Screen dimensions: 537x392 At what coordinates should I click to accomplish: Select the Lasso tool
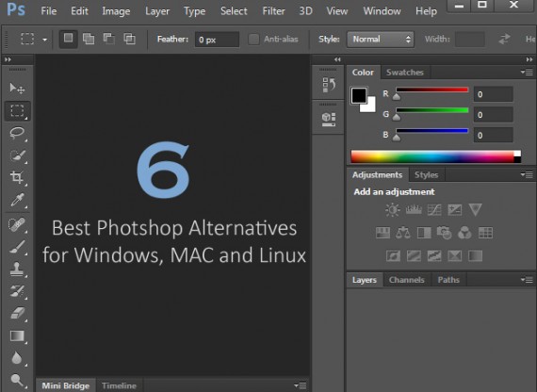(17, 133)
